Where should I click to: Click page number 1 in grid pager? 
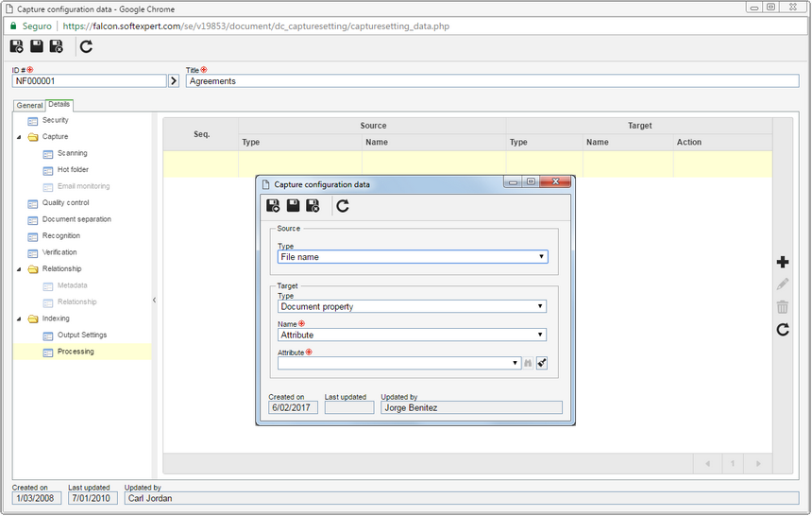click(733, 464)
